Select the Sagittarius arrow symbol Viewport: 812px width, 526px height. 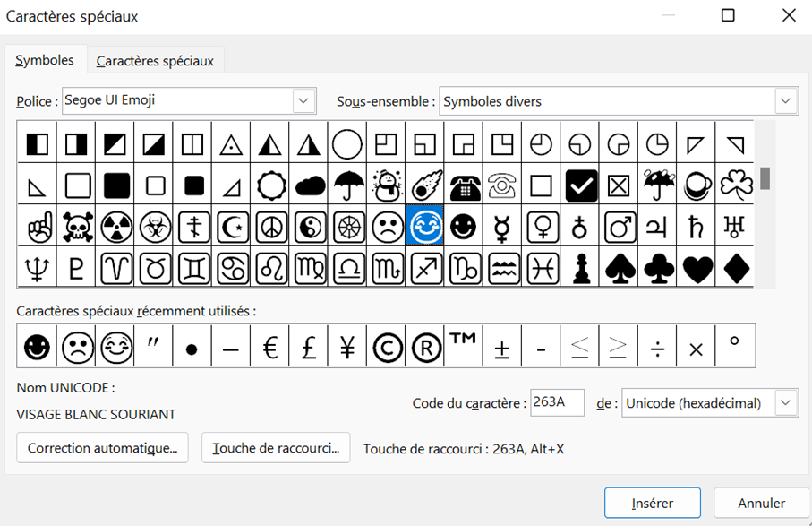pyautogui.click(x=425, y=268)
